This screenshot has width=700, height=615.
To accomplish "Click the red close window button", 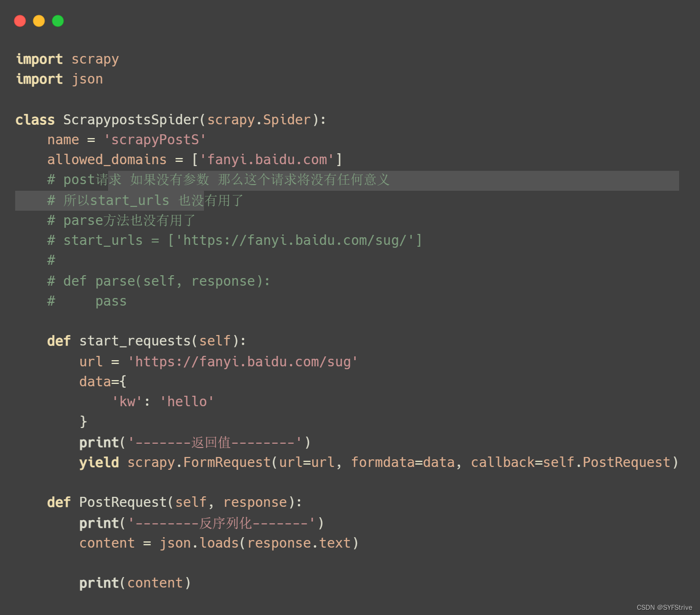I will tap(20, 21).
